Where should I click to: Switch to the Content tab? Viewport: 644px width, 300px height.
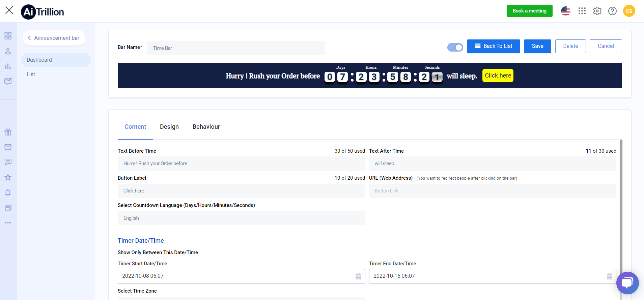click(135, 127)
